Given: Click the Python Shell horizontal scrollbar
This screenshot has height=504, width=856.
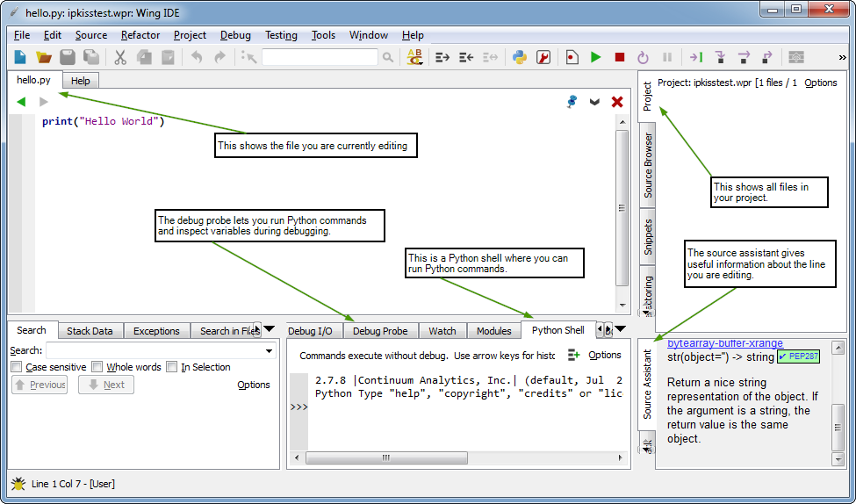Looking at the screenshot, I should point(386,457).
